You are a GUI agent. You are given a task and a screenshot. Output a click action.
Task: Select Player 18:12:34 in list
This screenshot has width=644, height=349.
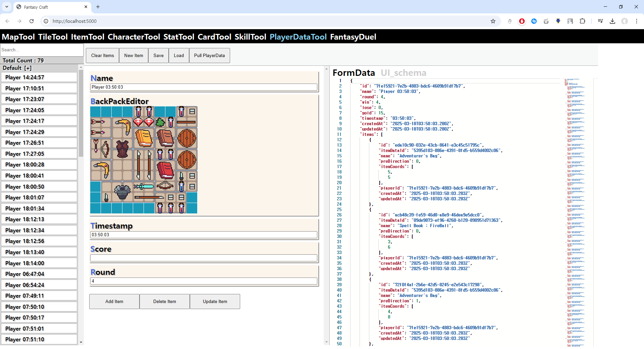pyautogui.click(x=39, y=230)
